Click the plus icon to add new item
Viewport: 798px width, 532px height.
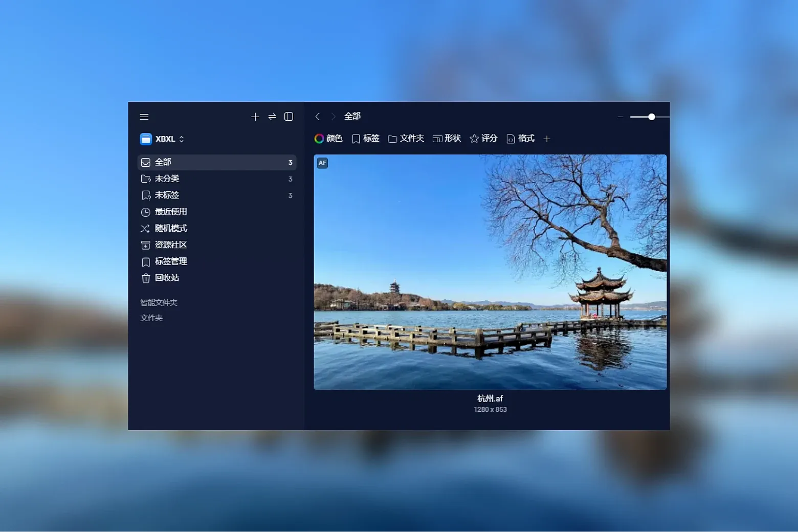click(255, 117)
